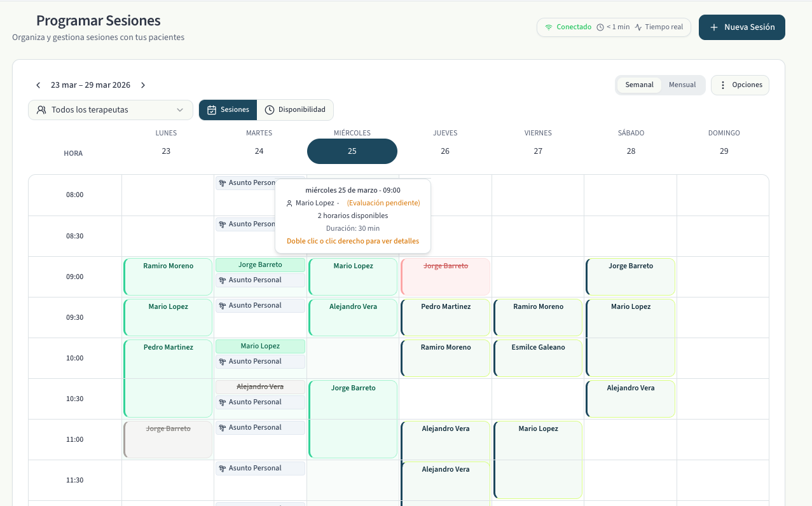This screenshot has height=506, width=812.
Task: Click the therapists people icon in filter
Action: (x=41, y=110)
